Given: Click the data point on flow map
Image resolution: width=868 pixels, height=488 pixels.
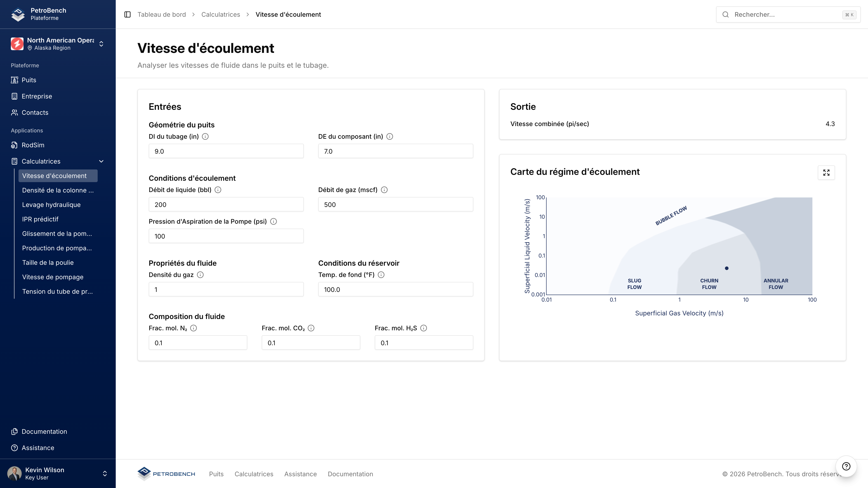Looking at the screenshot, I should click(x=726, y=268).
